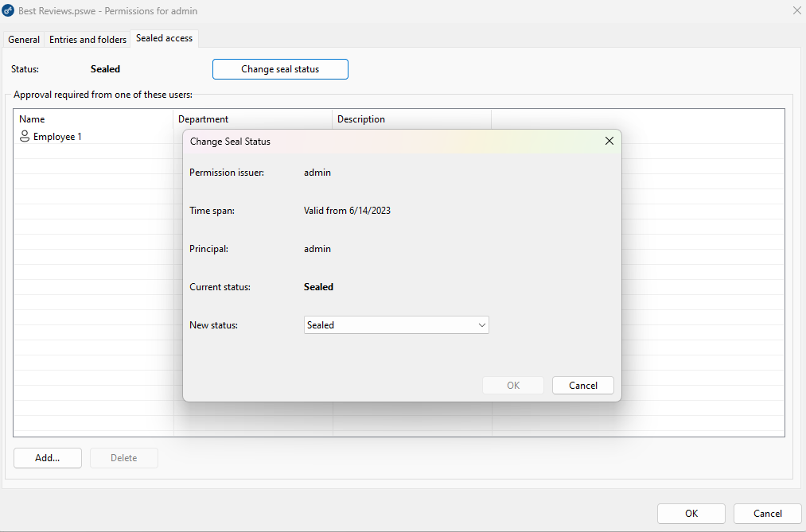Close the Permissions for admin window
Screen dimensions: 806x532
point(796,10)
